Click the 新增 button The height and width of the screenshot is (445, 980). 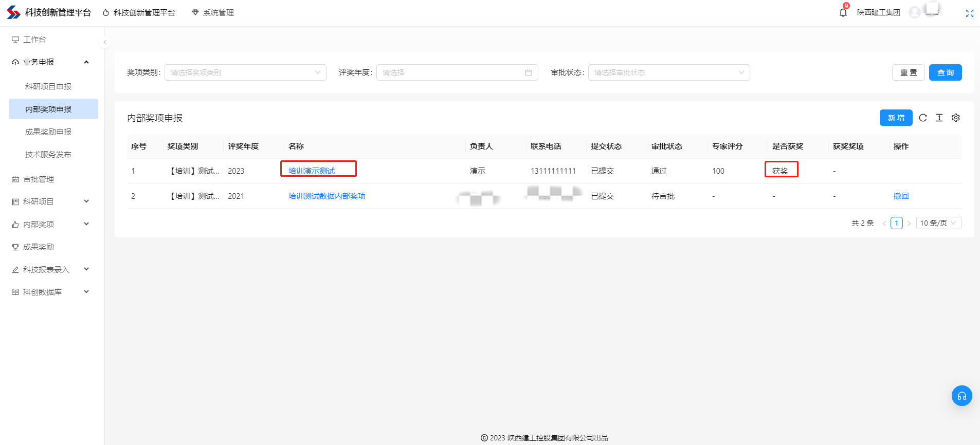click(896, 118)
